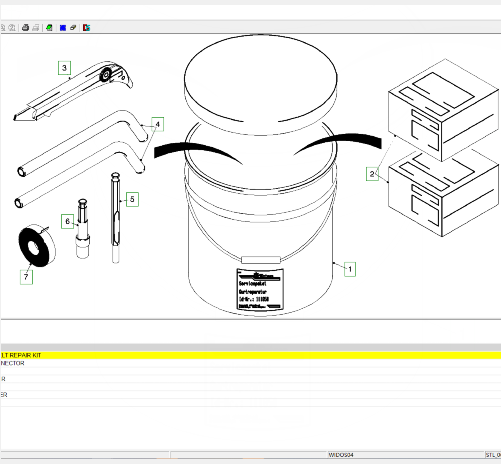Select part number label 3 by the cutter
Viewport: 501px width, 464px height.
pyautogui.click(x=64, y=68)
